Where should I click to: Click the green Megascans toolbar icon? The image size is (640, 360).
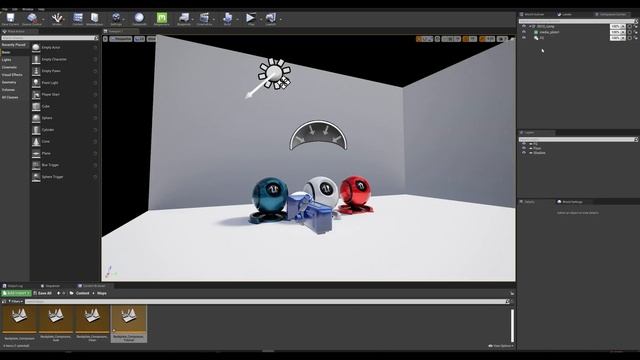click(162, 18)
